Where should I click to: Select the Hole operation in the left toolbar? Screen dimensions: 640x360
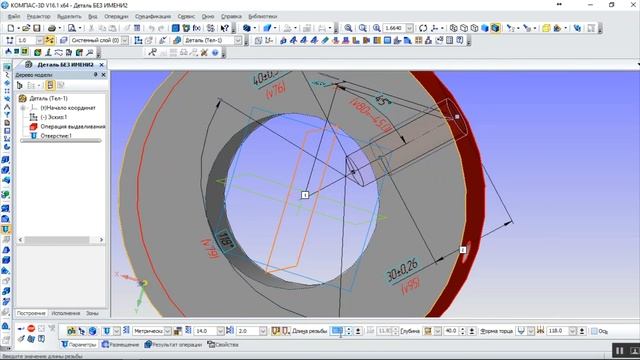coord(6,229)
